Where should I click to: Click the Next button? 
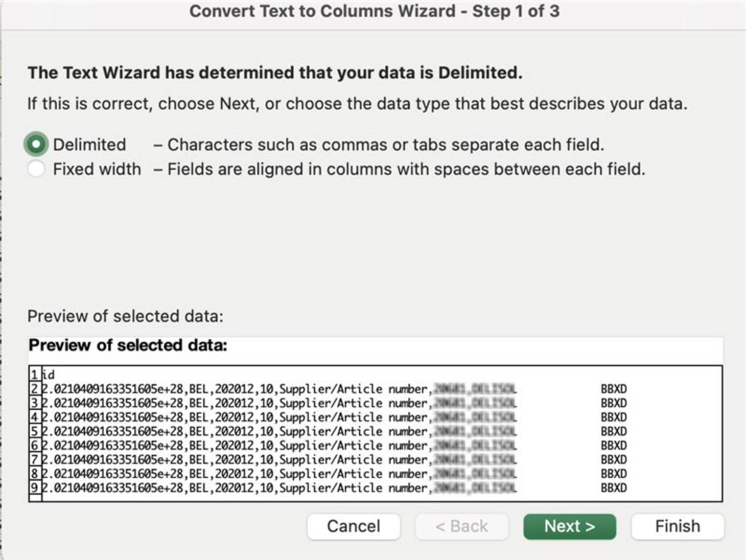569,526
